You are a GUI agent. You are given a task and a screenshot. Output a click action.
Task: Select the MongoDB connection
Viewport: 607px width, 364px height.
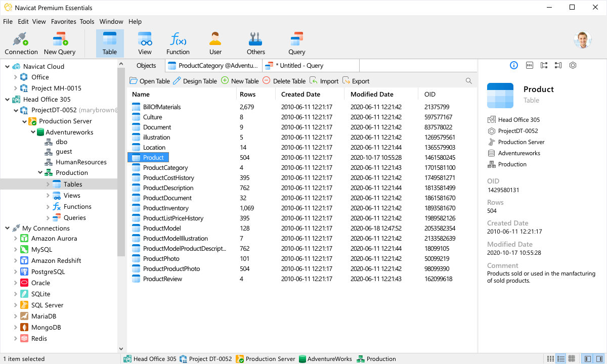46,328
